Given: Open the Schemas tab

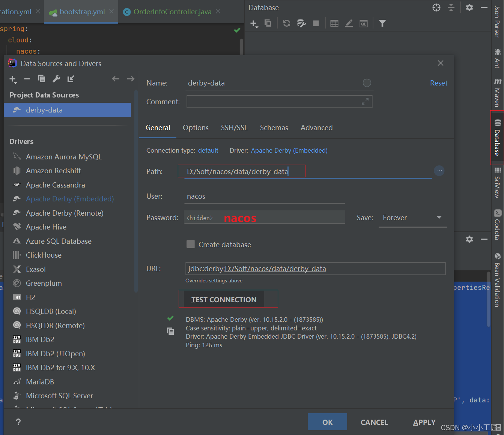Looking at the screenshot, I should pyautogui.click(x=274, y=128).
